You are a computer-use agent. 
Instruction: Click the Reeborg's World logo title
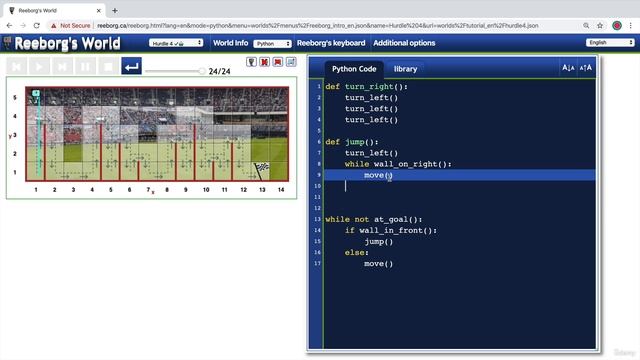point(67,43)
